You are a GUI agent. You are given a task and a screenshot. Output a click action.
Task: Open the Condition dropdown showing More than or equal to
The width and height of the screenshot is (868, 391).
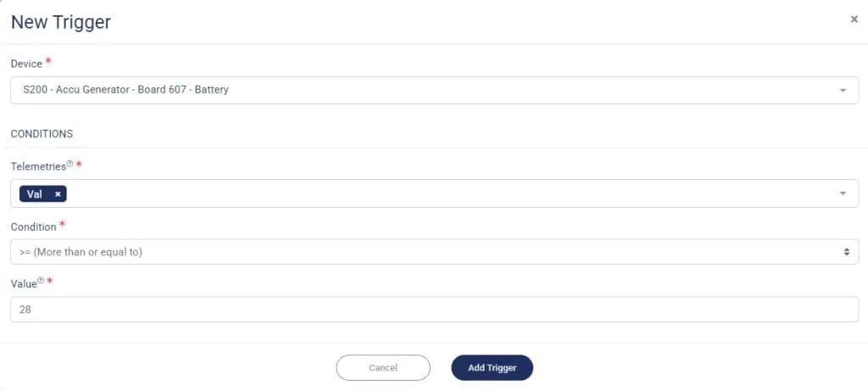point(424,252)
